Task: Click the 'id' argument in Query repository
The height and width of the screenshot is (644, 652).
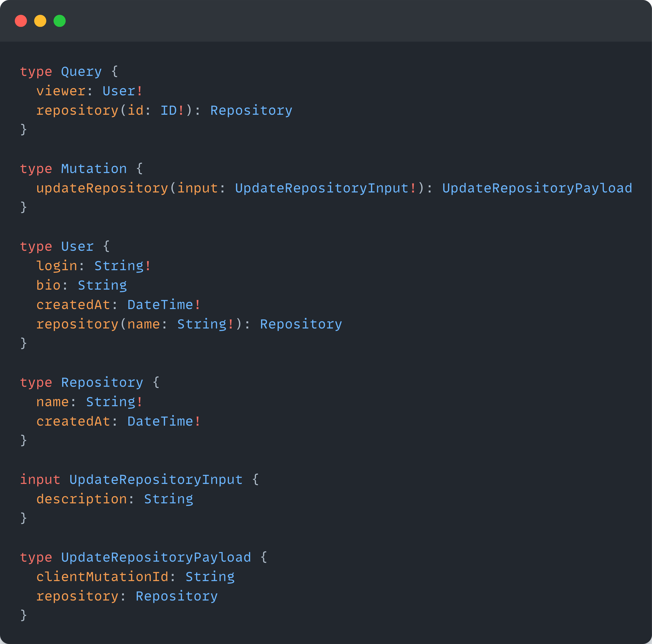Action: [x=135, y=110]
